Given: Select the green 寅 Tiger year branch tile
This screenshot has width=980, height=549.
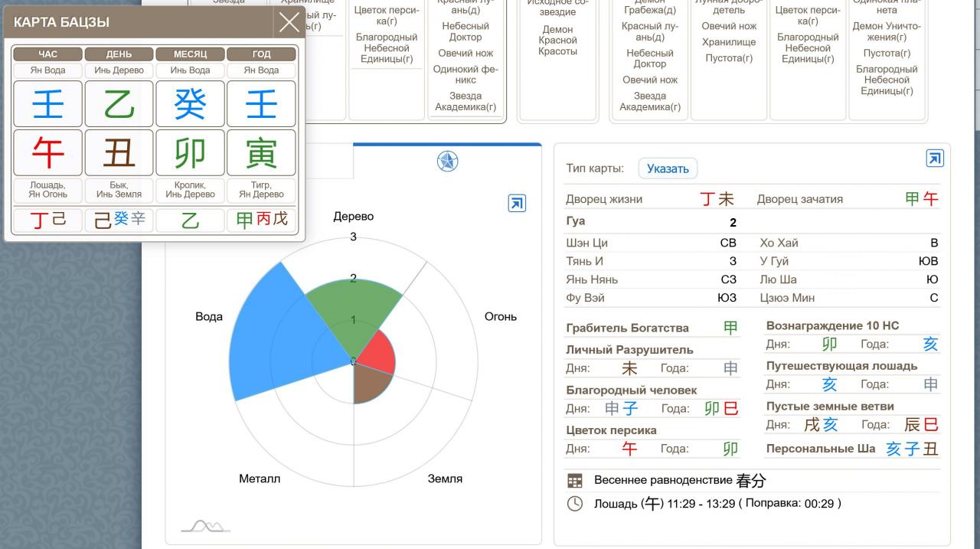Looking at the screenshot, I should coord(261,152).
